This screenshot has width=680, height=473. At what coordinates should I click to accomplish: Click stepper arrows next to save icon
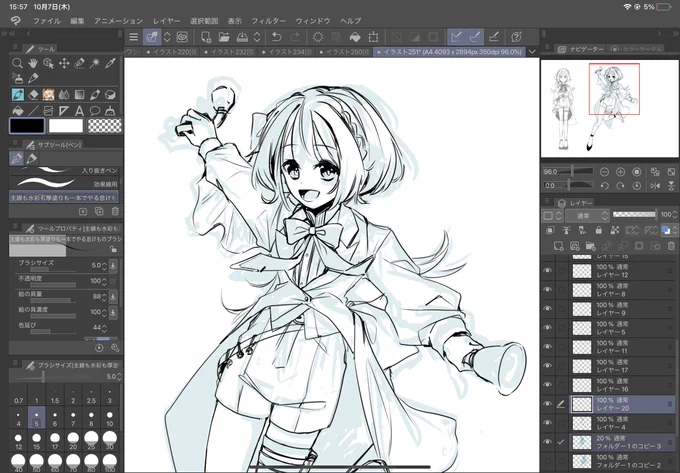pos(257,37)
